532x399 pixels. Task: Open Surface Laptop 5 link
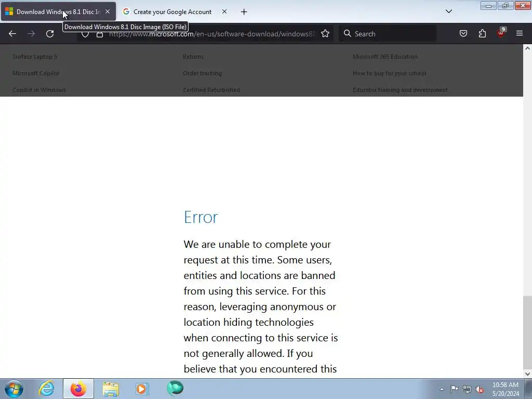(x=35, y=57)
